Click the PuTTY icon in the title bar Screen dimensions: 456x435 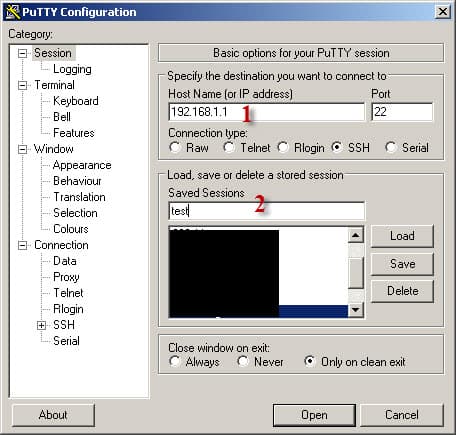[13, 12]
